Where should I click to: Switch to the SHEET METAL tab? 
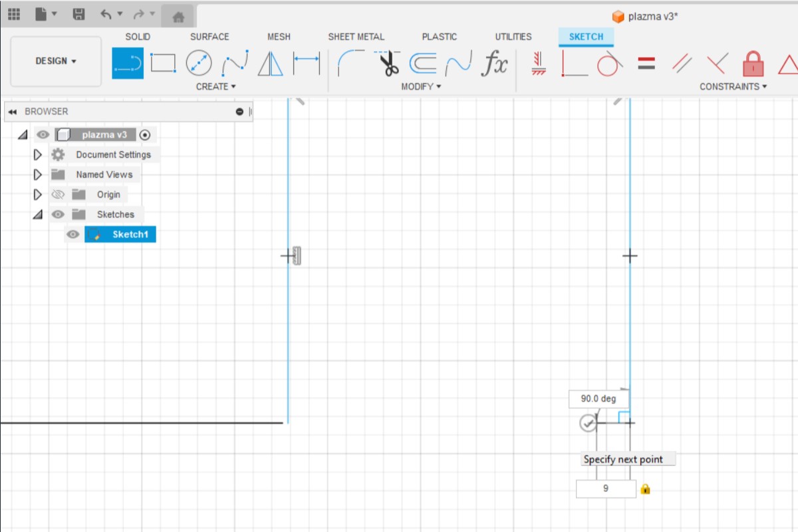point(356,37)
